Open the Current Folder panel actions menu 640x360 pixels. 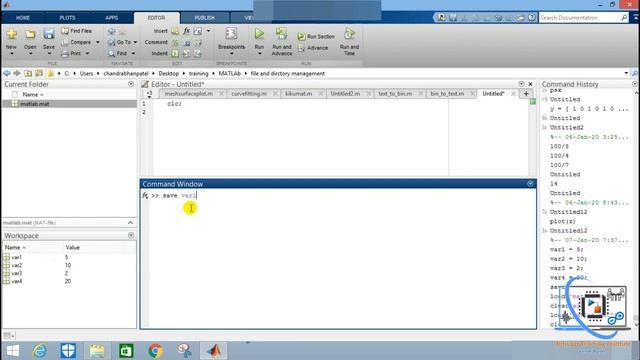131,84
